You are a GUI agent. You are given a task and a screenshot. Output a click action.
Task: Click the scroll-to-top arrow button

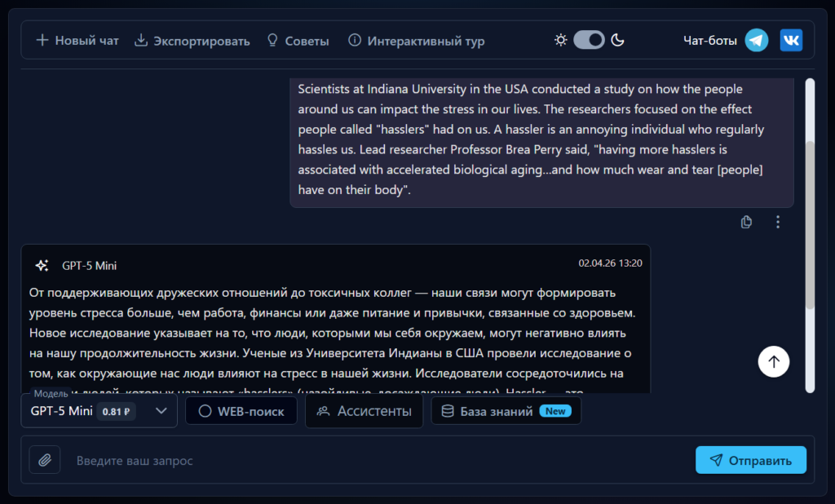(x=773, y=362)
